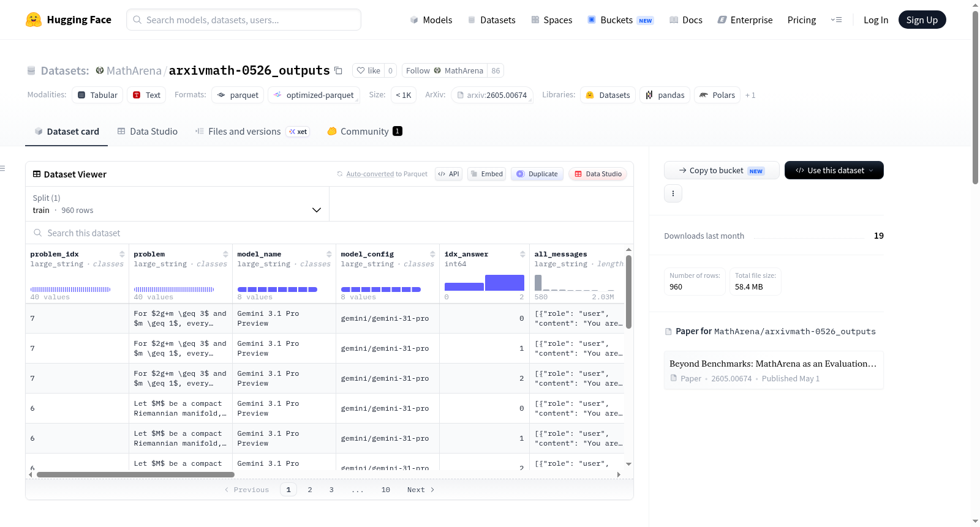Image resolution: width=980 pixels, height=527 pixels.
Task: Click the Next page button
Action: click(421, 490)
